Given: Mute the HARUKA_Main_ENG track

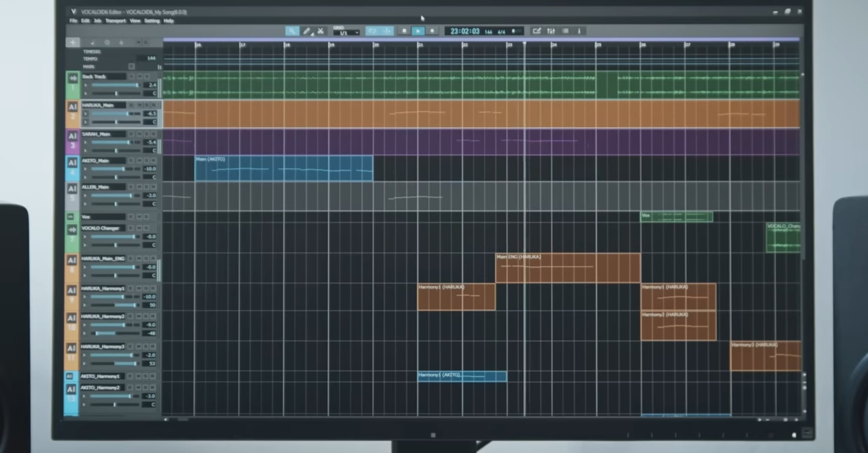Looking at the screenshot, I should pos(139,259).
